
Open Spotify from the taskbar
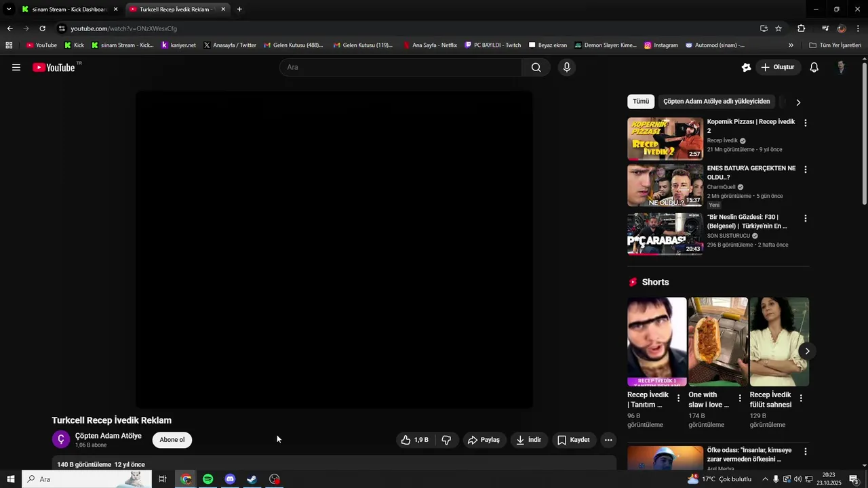point(208,479)
